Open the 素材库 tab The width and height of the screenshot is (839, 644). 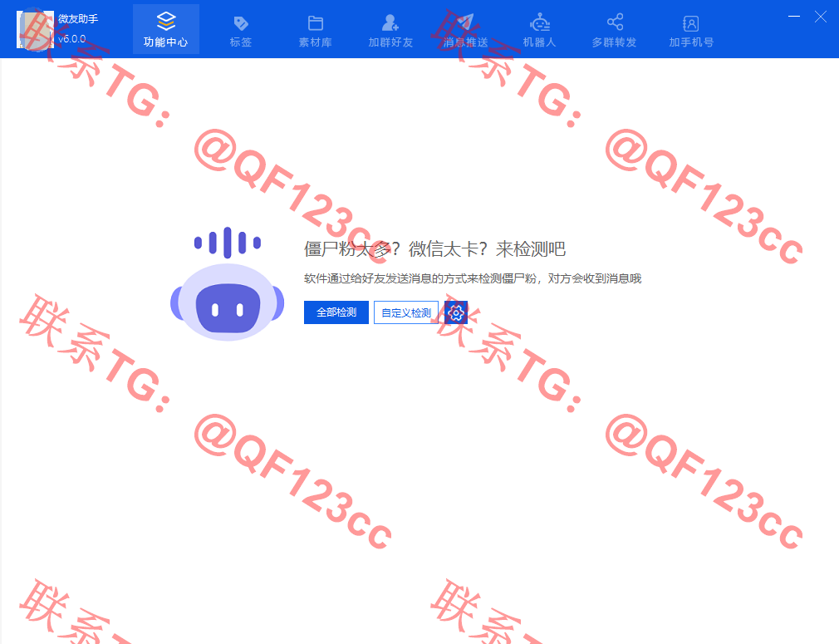point(316,29)
